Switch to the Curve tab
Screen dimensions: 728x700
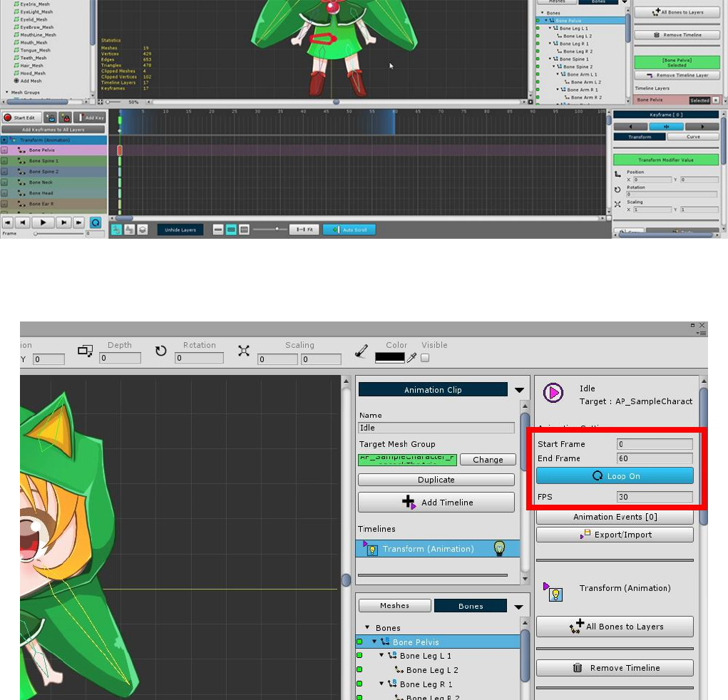pyautogui.click(x=693, y=137)
